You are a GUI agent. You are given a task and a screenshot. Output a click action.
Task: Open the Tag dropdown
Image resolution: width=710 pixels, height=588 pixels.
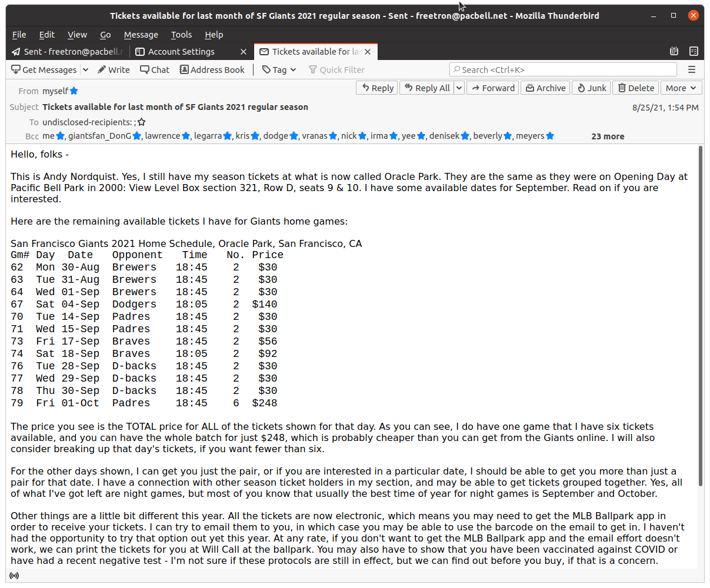(279, 70)
